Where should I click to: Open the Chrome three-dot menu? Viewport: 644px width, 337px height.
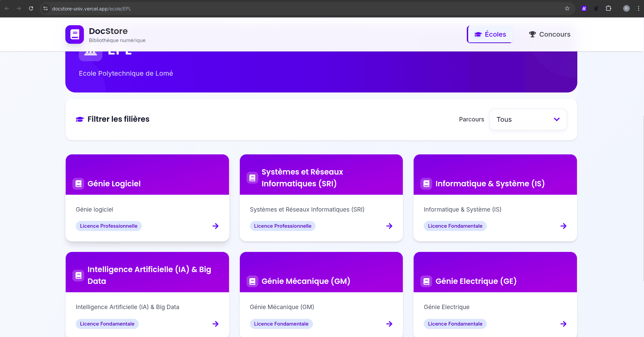click(x=638, y=8)
